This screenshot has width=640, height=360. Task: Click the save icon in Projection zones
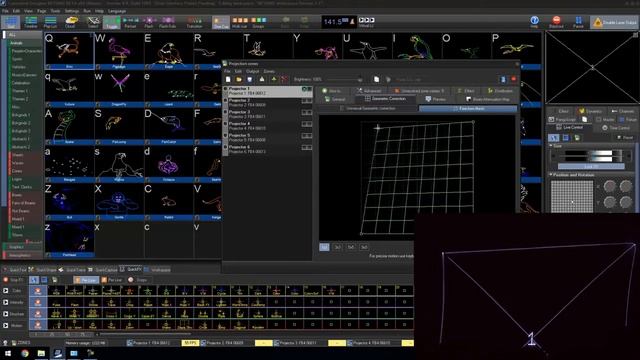(x=250, y=80)
